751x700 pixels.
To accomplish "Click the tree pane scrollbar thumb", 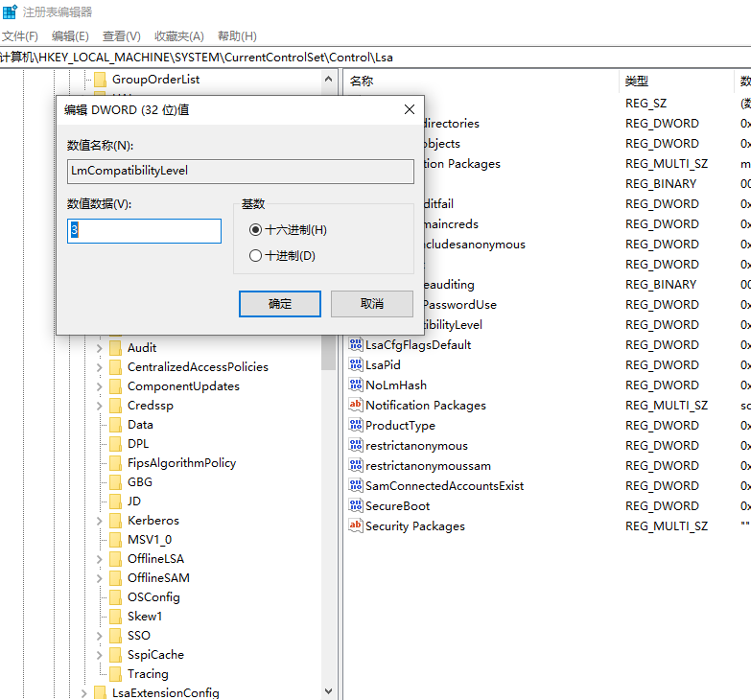I will coord(328,352).
